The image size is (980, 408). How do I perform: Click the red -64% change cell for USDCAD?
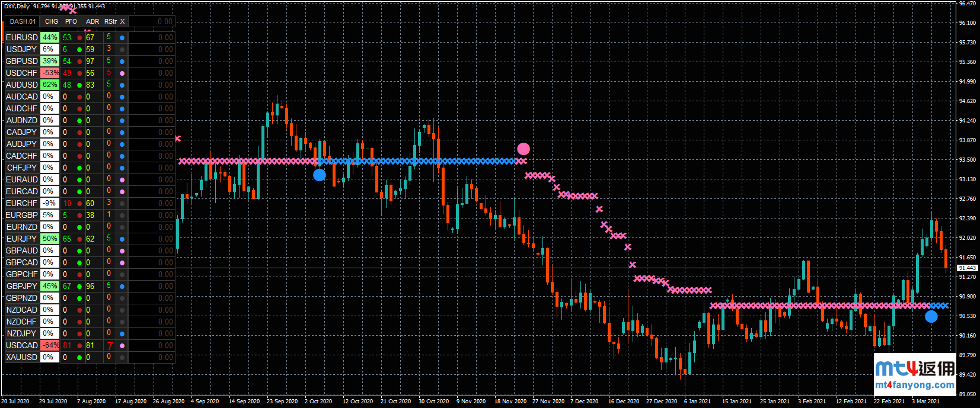pos(50,345)
